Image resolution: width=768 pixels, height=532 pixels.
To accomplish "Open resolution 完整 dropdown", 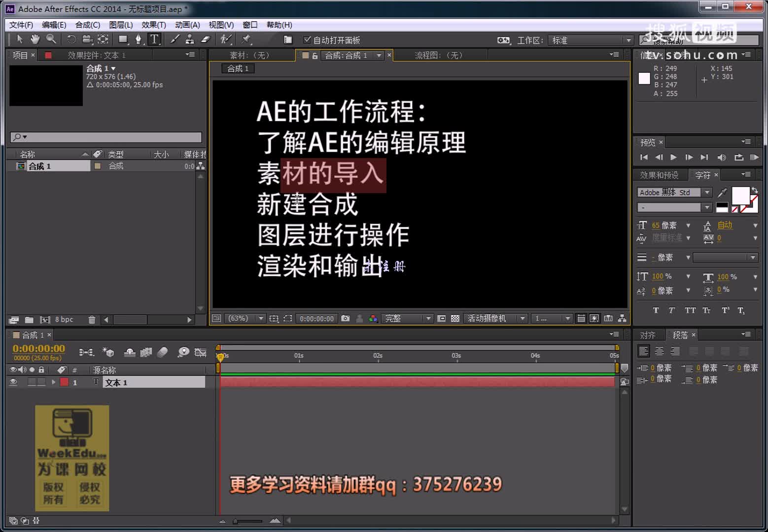I will click(x=408, y=318).
